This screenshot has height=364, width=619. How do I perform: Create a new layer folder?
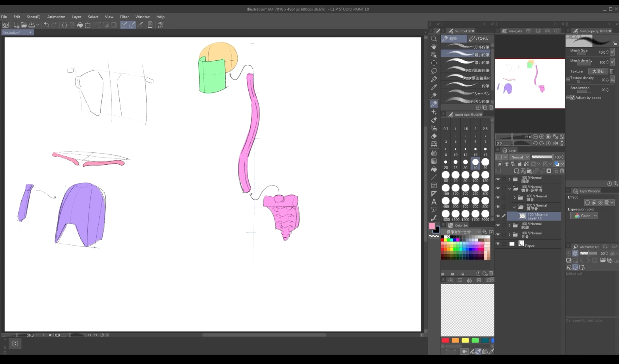point(529,171)
